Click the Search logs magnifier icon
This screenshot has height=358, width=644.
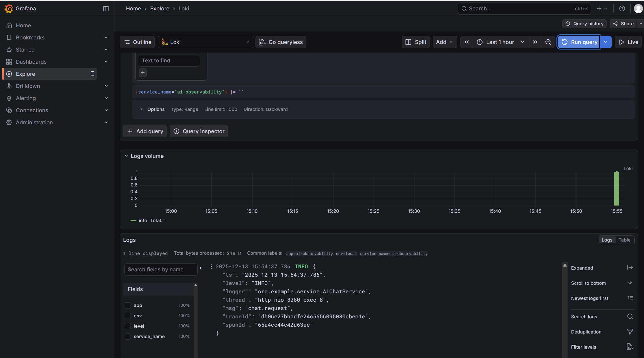click(x=630, y=317)
